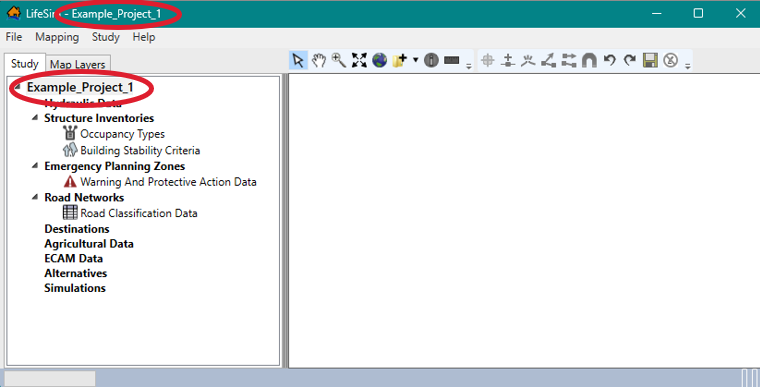
Task: Select Emergency Planning Zones tree item
Action: point(114,166)
